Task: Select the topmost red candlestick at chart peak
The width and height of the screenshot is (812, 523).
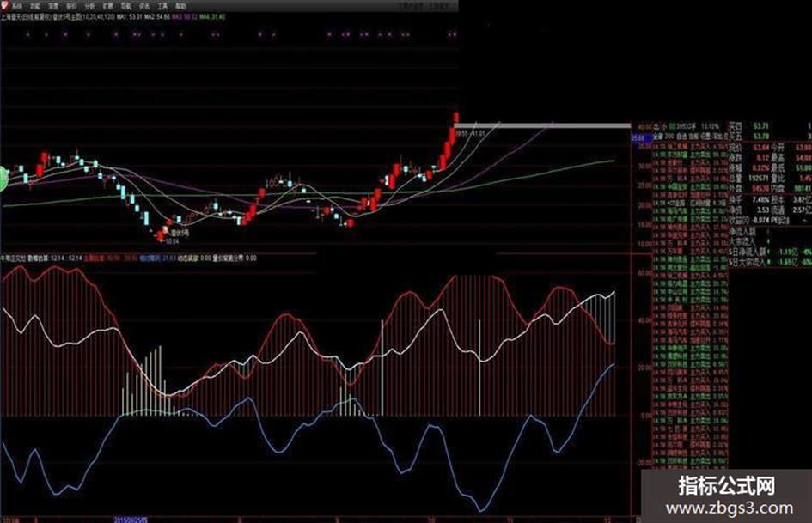Action: click(456, 118)
